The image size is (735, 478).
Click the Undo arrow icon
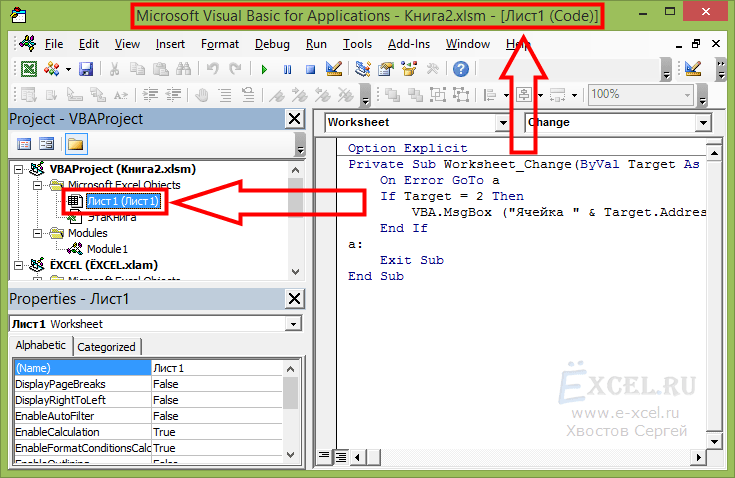pos(212,69)
